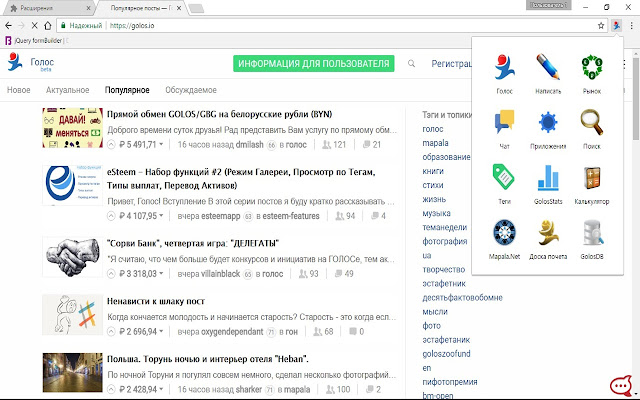Switch to the Новое tab
Screen dimensions: 640x400
pyautogui.click(x=18, y=90)
